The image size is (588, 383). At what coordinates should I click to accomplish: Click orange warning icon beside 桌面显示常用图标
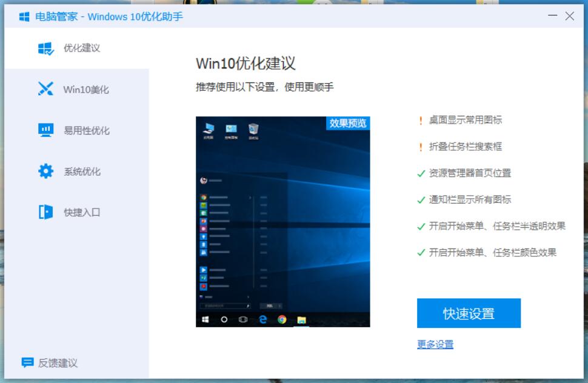tap(421, 121)
